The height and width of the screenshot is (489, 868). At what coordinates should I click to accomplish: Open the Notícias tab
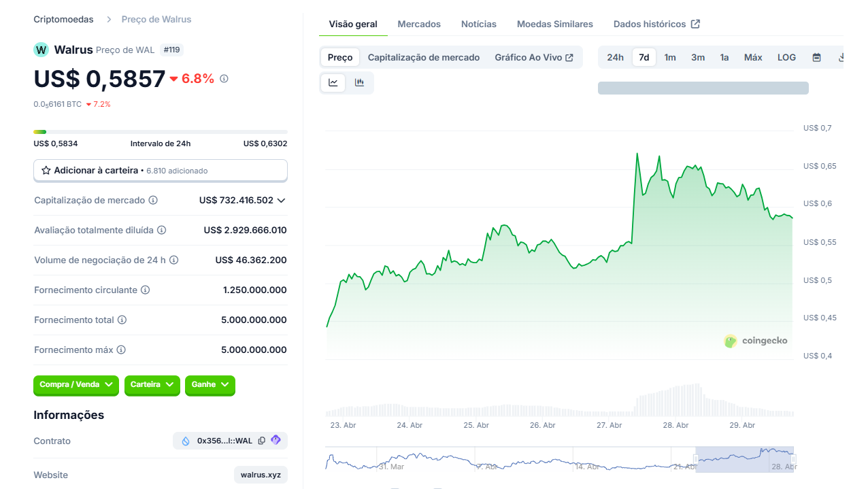tap(479, 24)
